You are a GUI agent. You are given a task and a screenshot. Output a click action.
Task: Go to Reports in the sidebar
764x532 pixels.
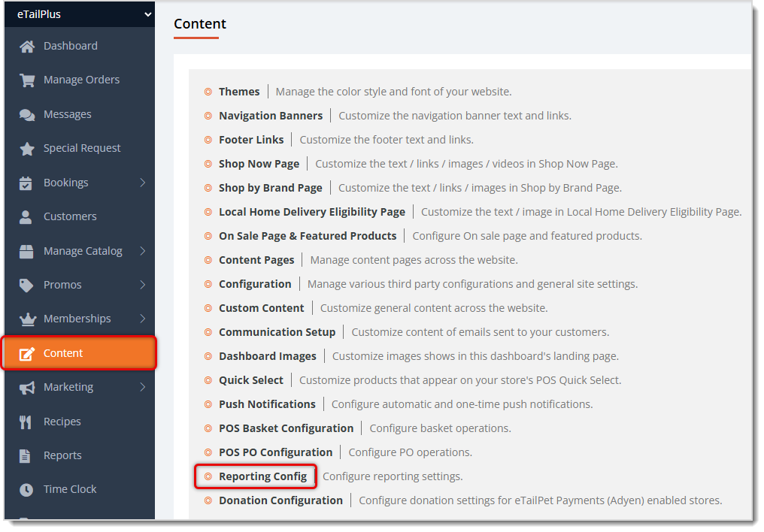pos(62,455)
